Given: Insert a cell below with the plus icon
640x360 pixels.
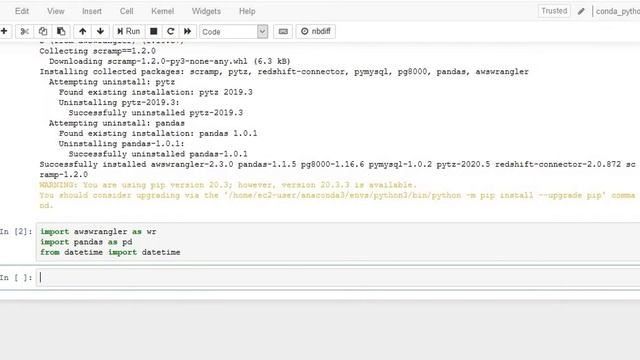Looking at the screenshot, I should pos(4,31).
